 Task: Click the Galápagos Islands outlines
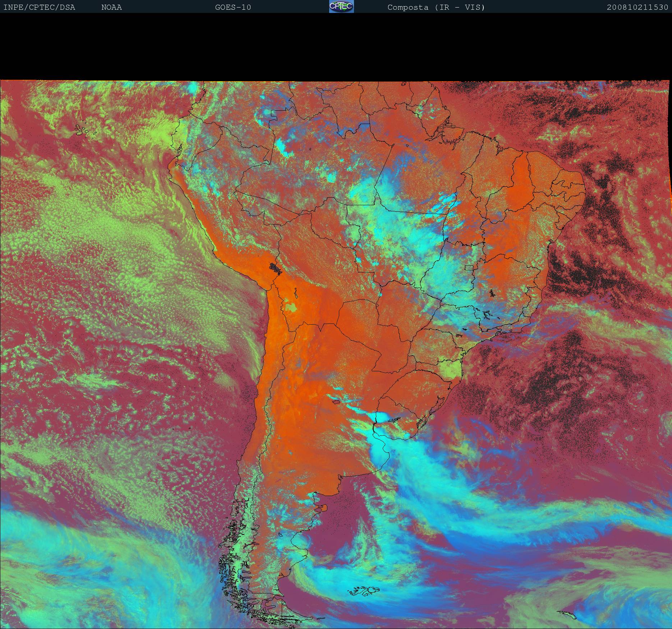click(85, 130)
